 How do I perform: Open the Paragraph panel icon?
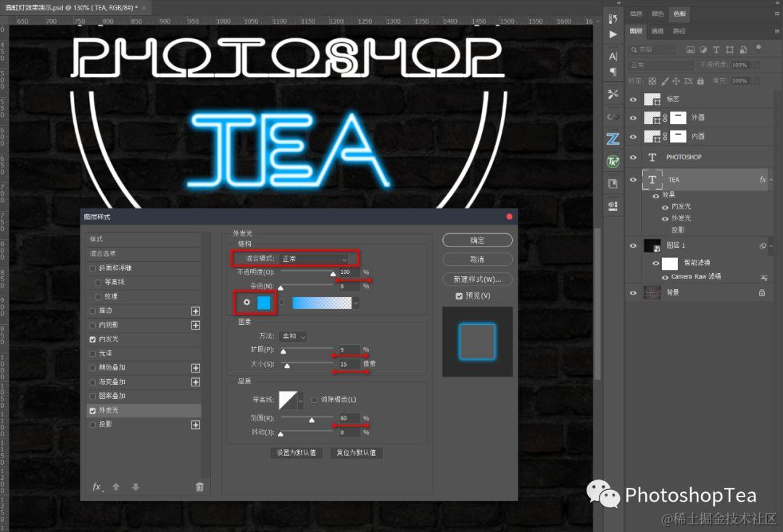click(x=613, y=72)
